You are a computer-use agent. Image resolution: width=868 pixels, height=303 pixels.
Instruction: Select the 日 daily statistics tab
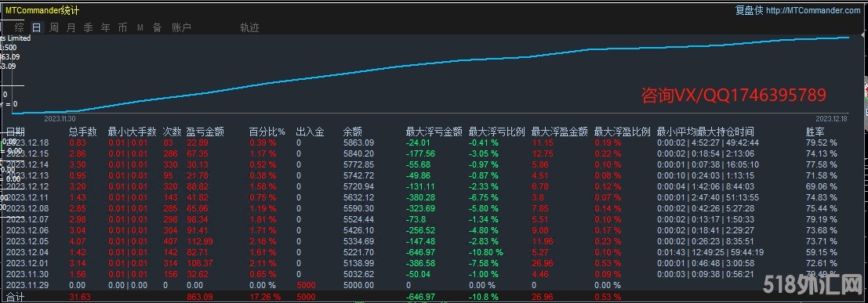pyautogui.click(x=37, y=27)
